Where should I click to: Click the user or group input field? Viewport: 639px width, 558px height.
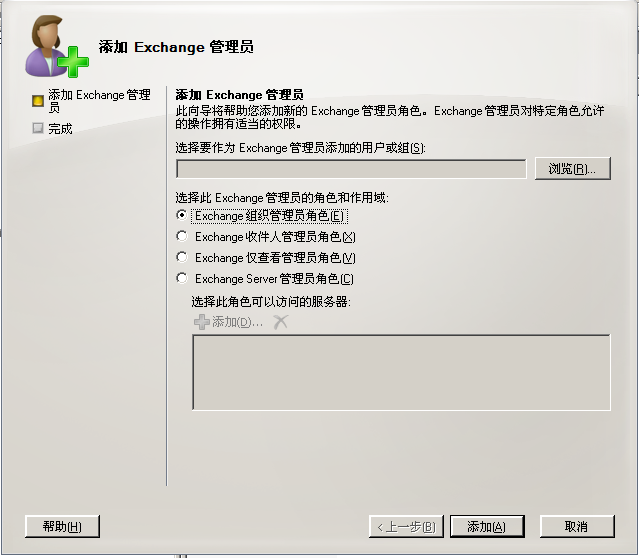click(351, 169)
